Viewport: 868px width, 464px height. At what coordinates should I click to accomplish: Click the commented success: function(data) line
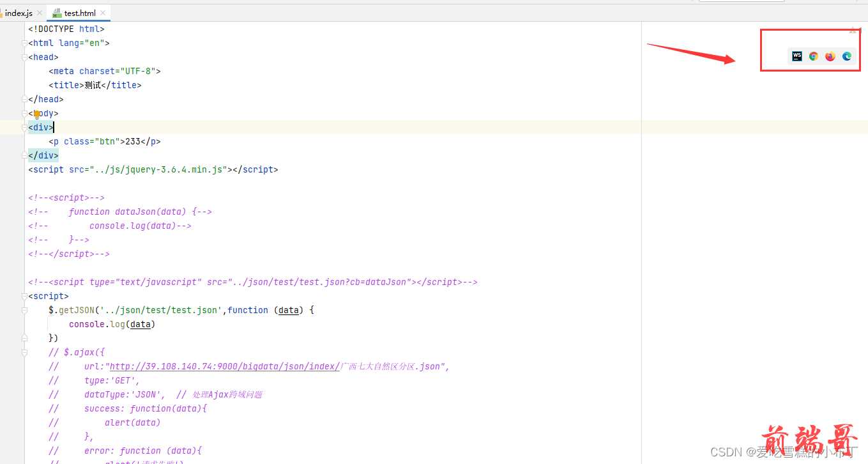point(128,408)
